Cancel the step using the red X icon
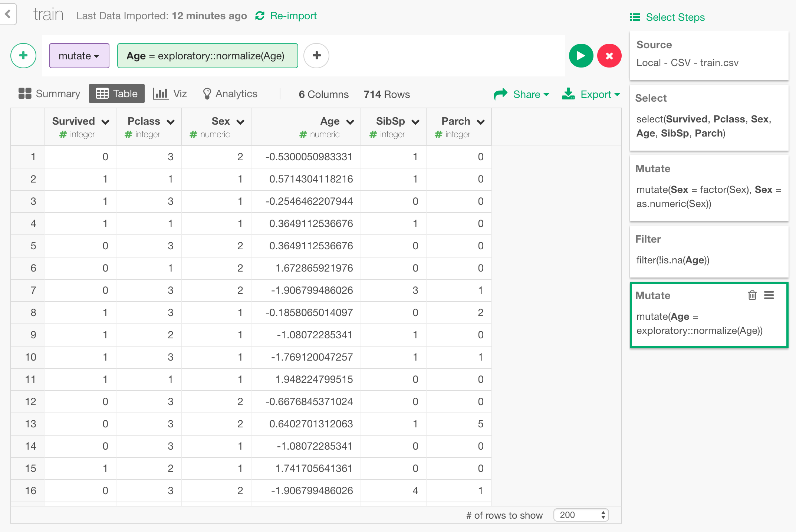 click(609, 56)
